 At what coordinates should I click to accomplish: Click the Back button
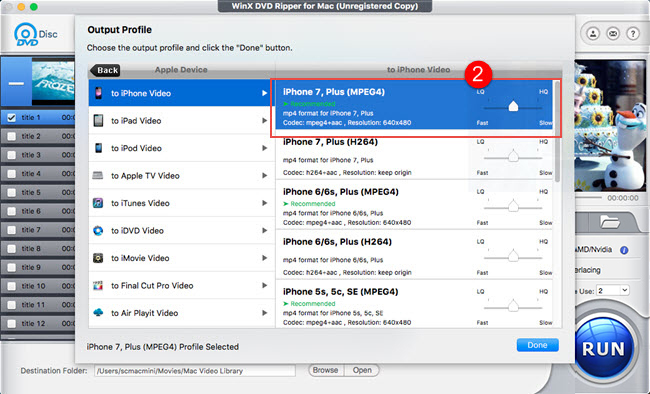click(x=105, y=70)
